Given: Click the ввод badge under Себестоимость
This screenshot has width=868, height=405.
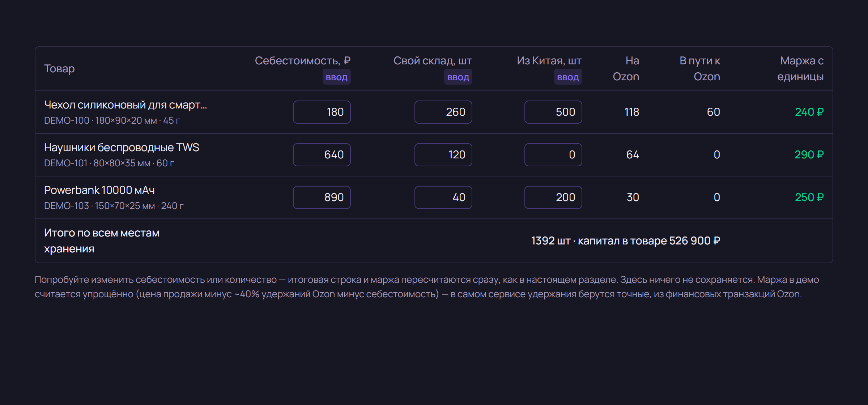Looking at the screenshot, I should (336, 77).
